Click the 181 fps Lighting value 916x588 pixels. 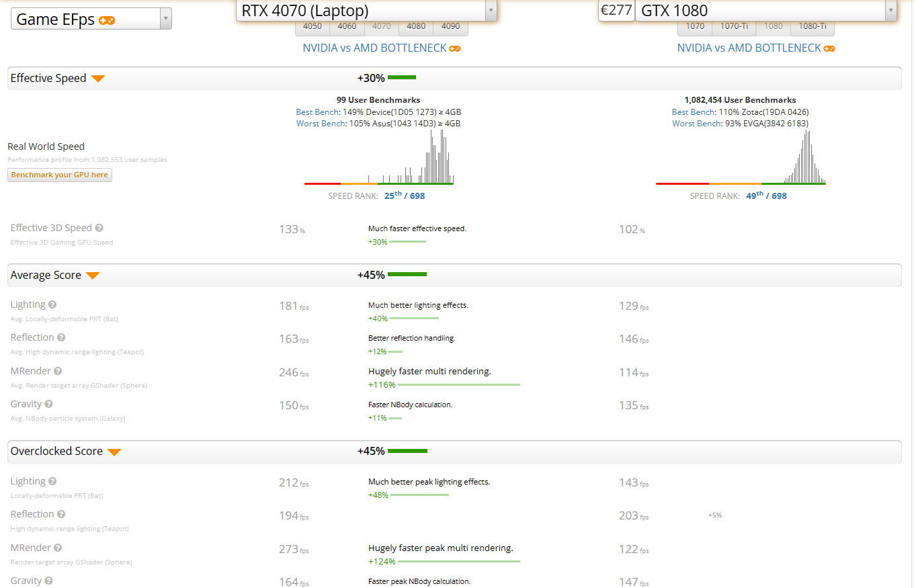294,306
